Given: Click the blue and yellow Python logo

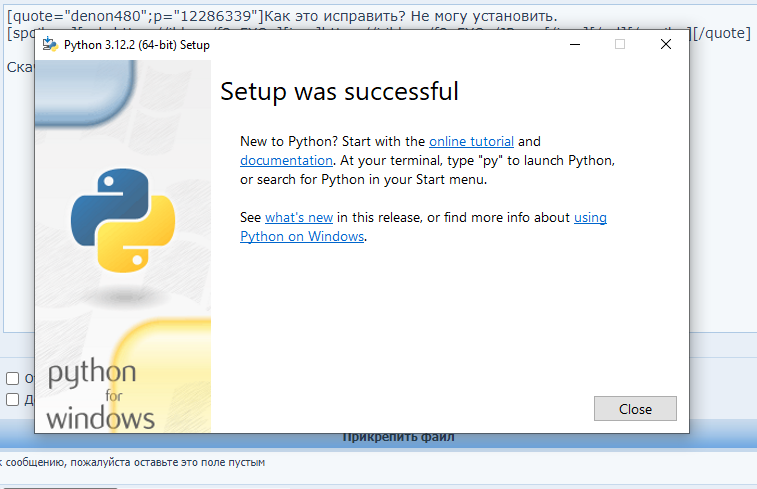Looking at the screenshot, I should [123, 221].
